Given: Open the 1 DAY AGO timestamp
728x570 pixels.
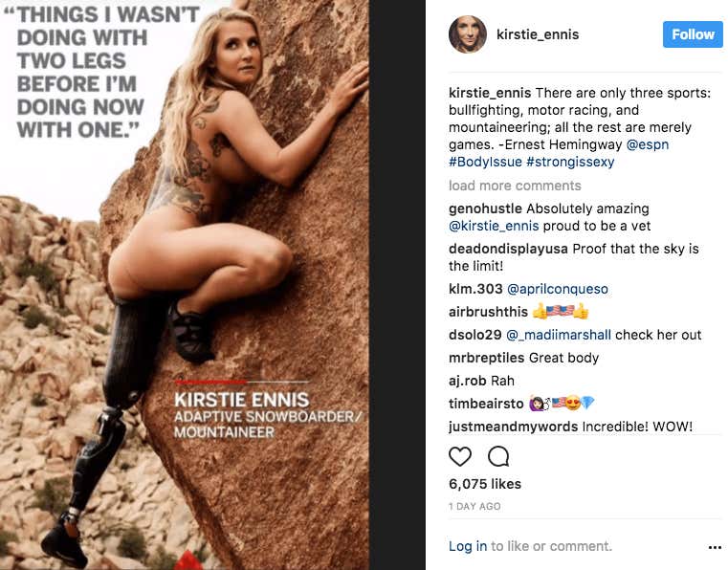Looking at the screenshot, I should pos(474,506).
